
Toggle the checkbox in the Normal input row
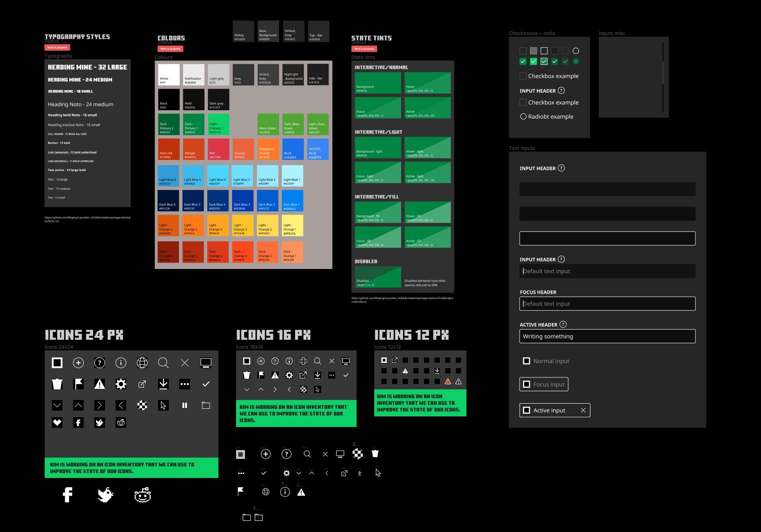[527, 361]
